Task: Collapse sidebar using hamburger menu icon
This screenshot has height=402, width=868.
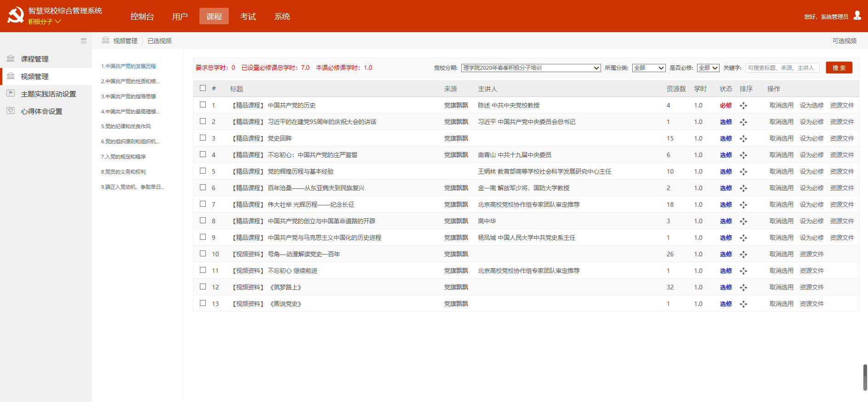Action: point(83,41)
